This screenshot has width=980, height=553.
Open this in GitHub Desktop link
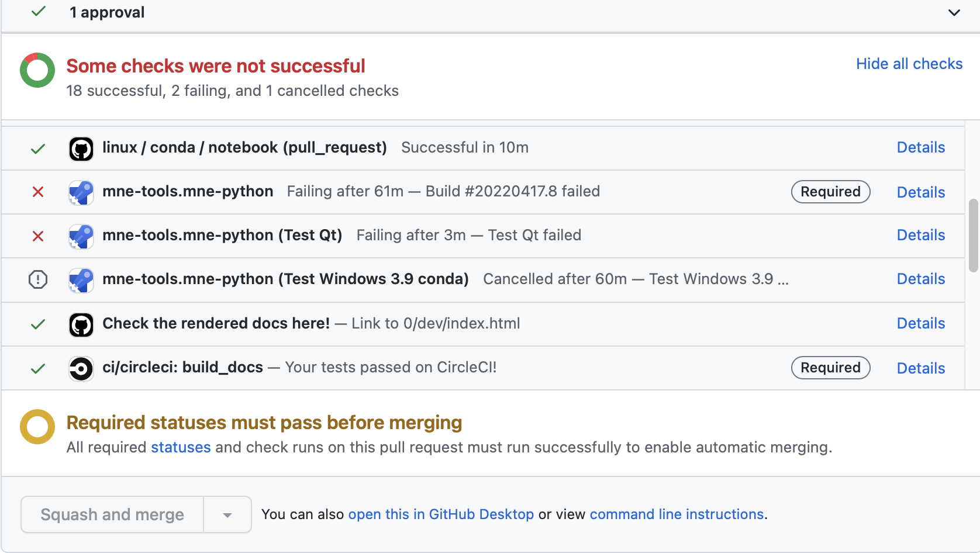(441, 514)
